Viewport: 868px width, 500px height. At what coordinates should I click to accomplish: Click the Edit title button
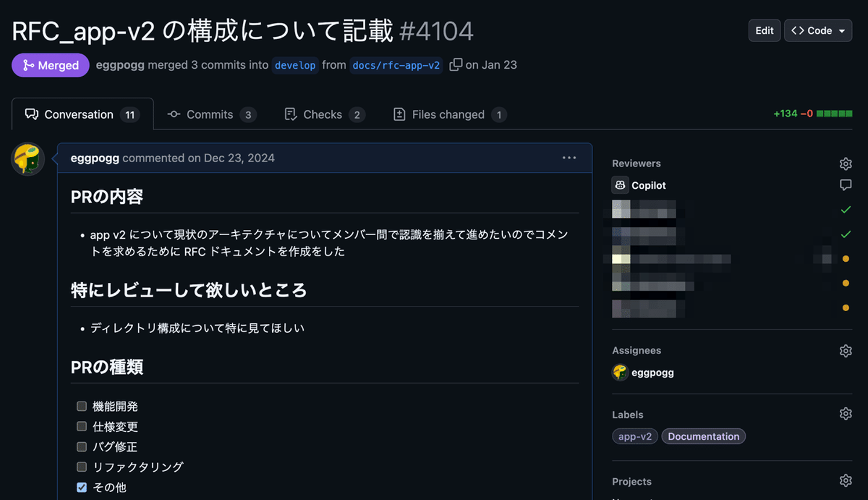pyautogui.click(x=764, y=30)
